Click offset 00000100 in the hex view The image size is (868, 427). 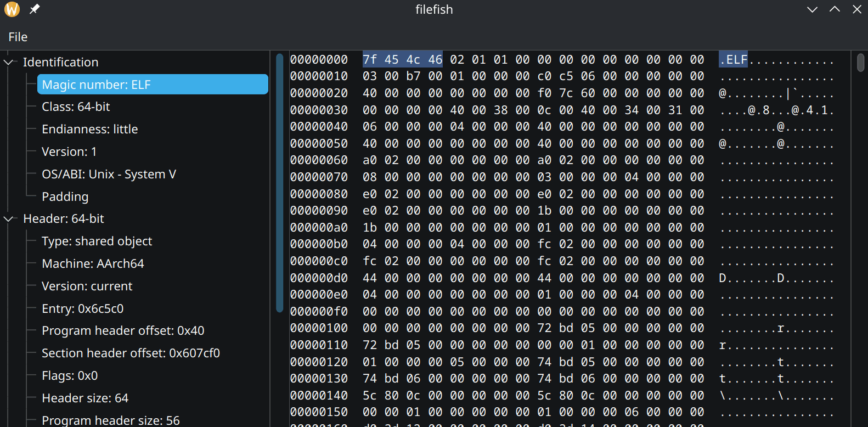click(319, 328)
